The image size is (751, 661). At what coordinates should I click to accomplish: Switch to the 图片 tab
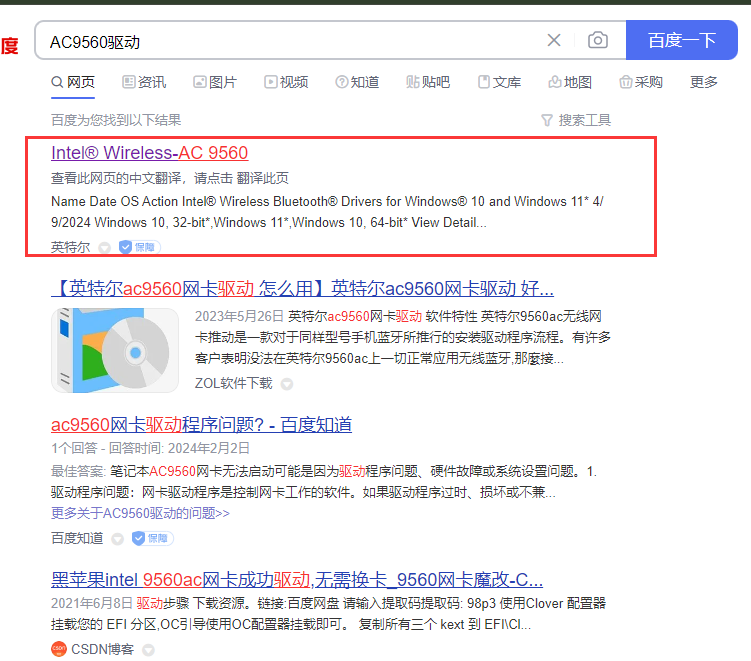point(215,82)
